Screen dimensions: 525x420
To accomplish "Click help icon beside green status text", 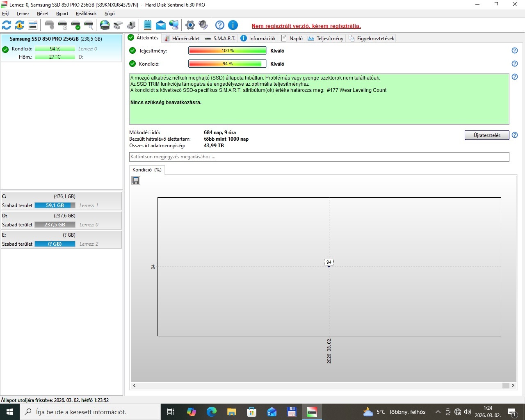I will [x=515, y=77].
